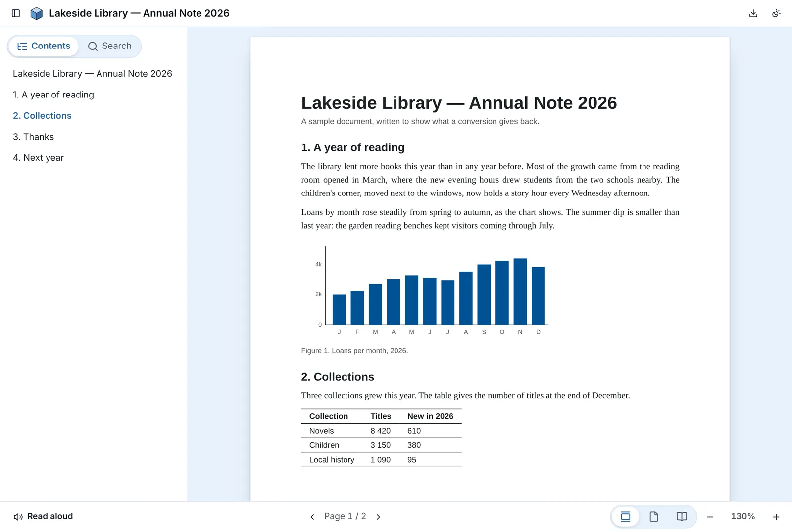The image size is (792, 532).
Task: Download the document
Action: (x=753, y=13)
